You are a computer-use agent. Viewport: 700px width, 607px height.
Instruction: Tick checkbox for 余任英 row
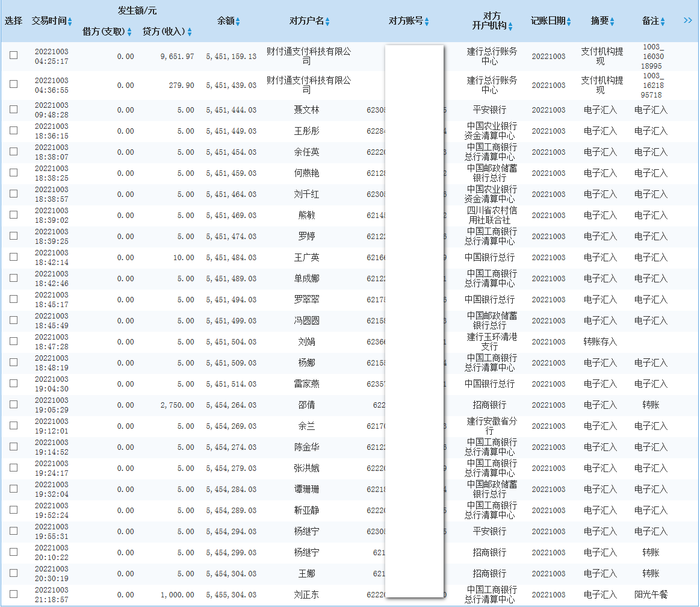14,151
